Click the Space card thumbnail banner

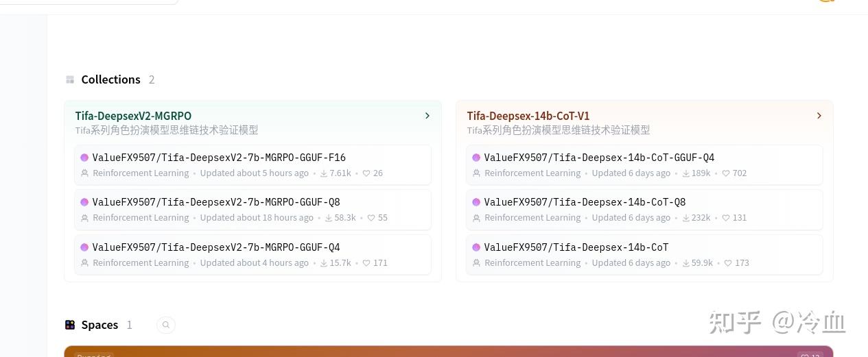tap(449, 351)
